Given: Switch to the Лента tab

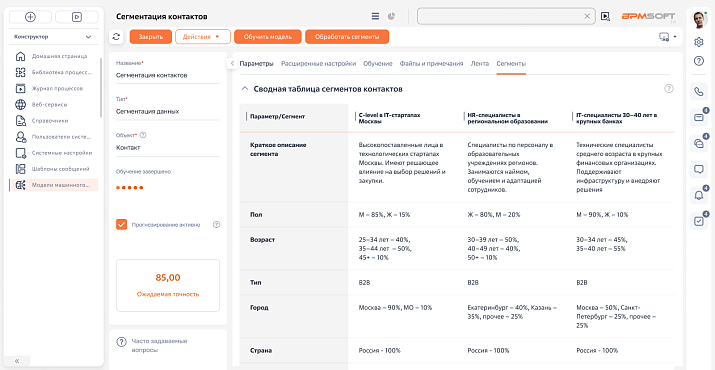Looking at the screenshot, I should 480,64.
